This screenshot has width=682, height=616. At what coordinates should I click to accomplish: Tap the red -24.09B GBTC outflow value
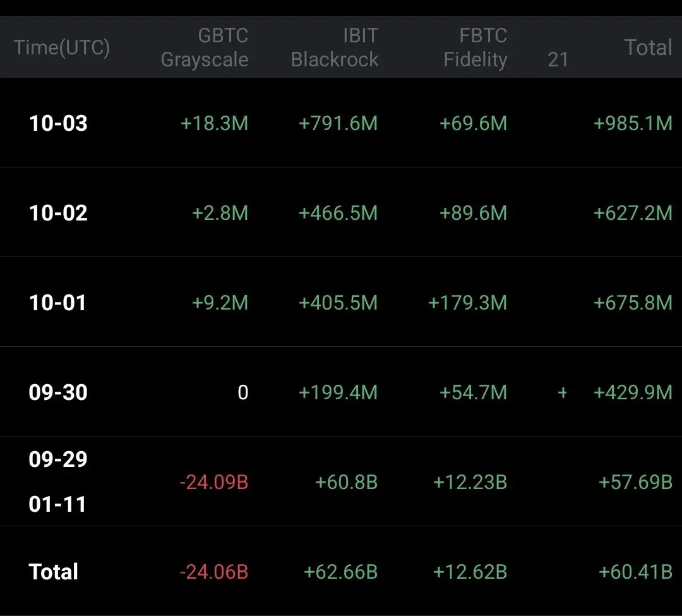214,483
